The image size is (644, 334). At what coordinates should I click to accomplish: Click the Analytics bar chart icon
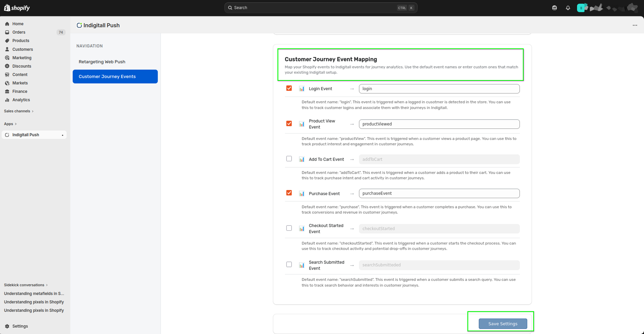[7, 100]
